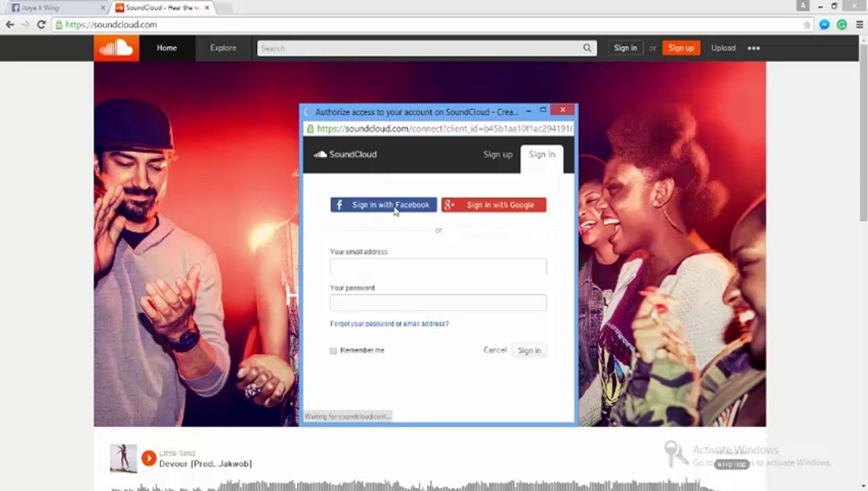Click the Search input field
The height and width of the screenshot is (491, 868).
click(x=419, y=48)
